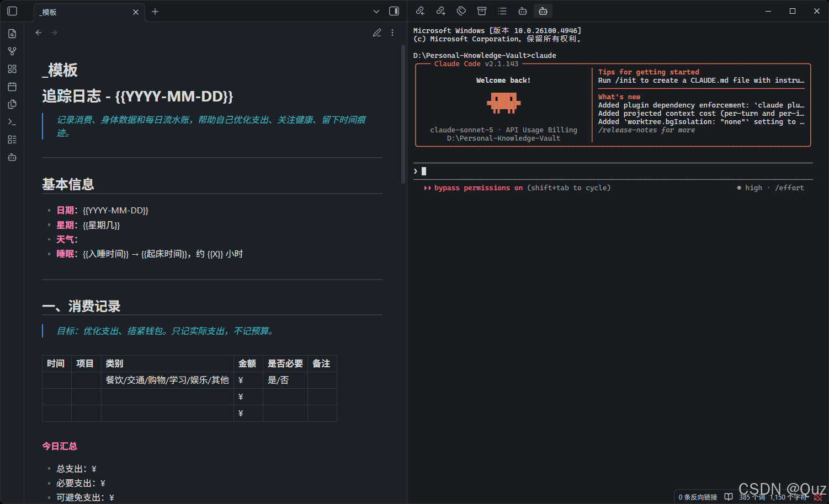The image size is (829, 504).
Task: Click the /release-notes for more text
Action: (x=646, y=130)
